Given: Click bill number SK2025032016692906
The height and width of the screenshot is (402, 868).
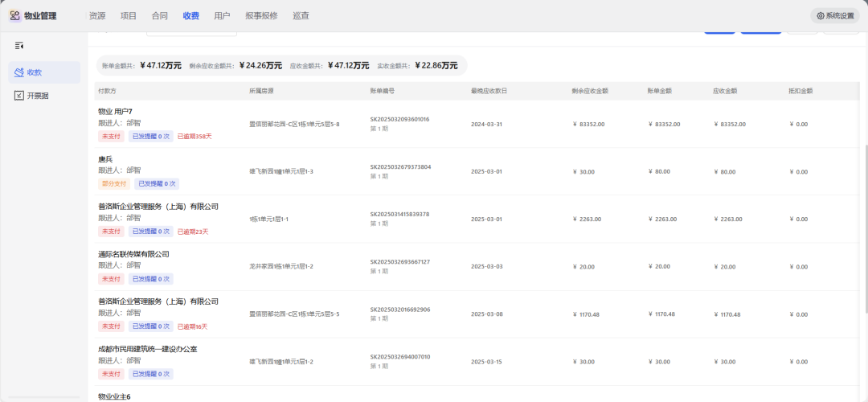Looking at the screenshot, I should pyautogui.click(x=399, y=310).
